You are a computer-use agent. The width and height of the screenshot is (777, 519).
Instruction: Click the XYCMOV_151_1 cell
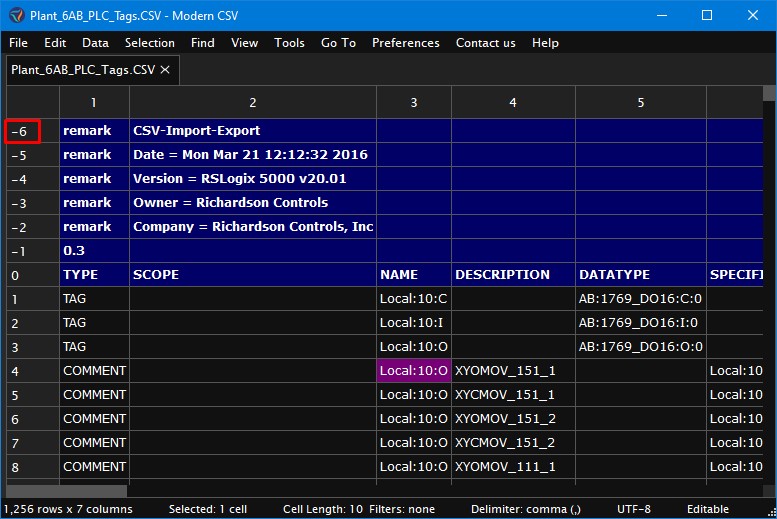coord(513,395)
